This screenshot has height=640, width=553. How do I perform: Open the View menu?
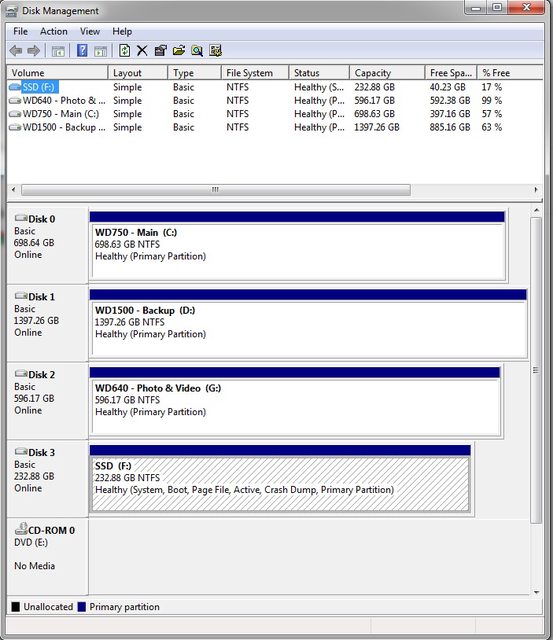(x=90, y=31)
